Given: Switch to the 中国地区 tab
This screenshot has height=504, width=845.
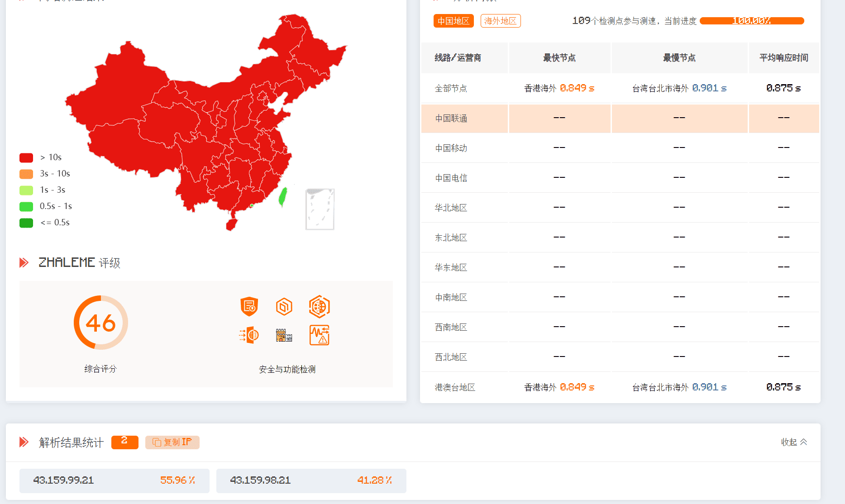Looking at the screenshot, I should coord(453,21).
